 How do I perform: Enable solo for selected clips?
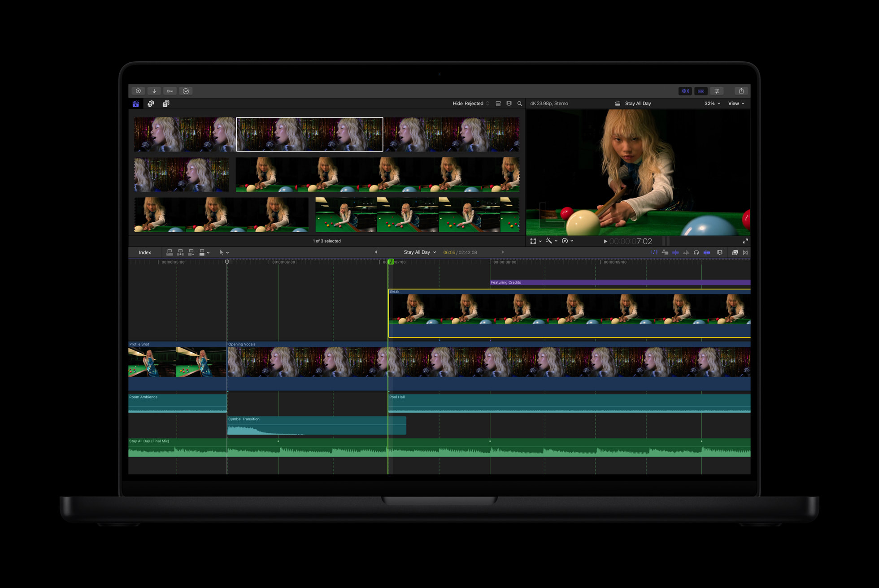696,252
